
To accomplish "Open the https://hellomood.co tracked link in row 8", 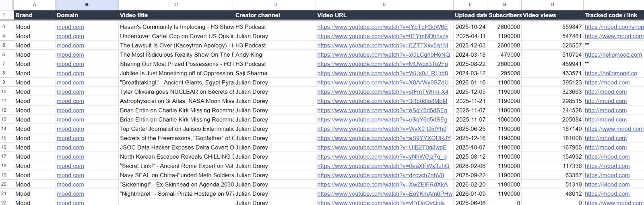I will 611,73.
